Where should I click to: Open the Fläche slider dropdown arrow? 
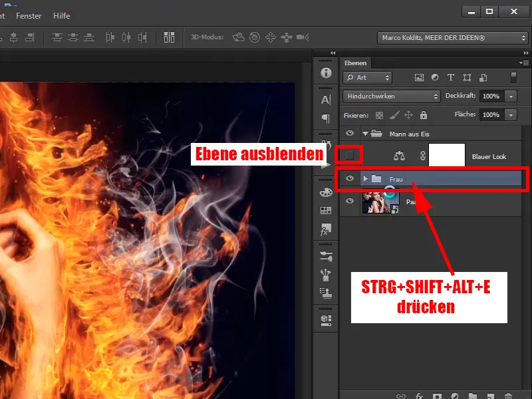(511, 115)
